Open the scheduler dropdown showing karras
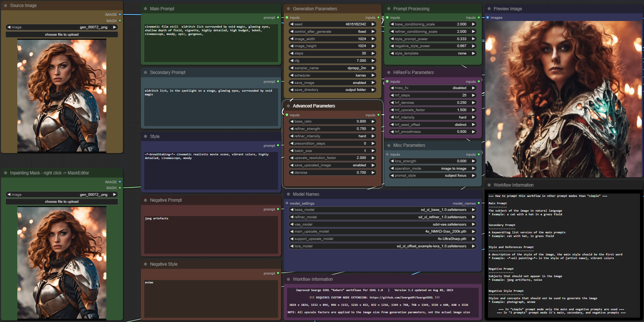 (x=332, y=75)
